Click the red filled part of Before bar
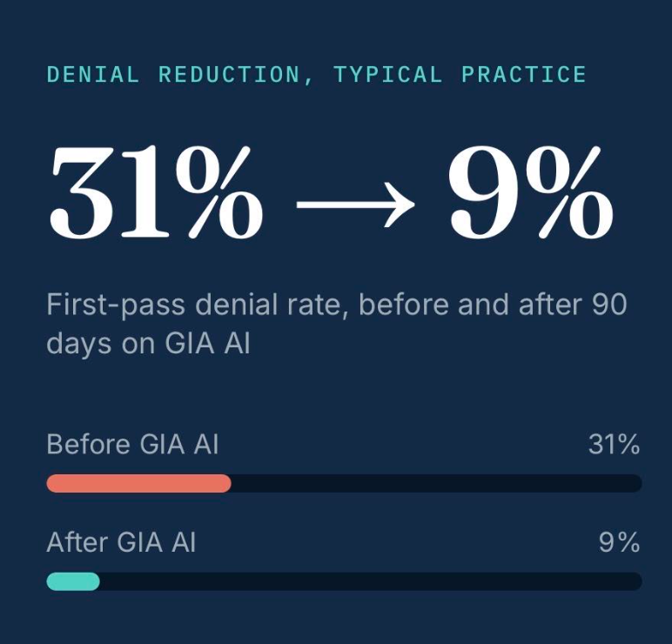This screenshot has height=644, width=672. pos(139,483)
